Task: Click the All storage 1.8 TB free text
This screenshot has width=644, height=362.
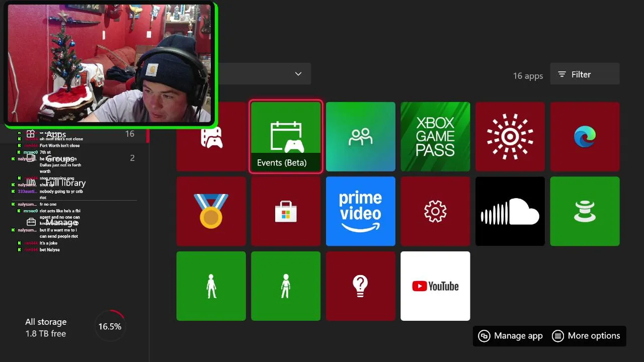Action: (46, 327)
